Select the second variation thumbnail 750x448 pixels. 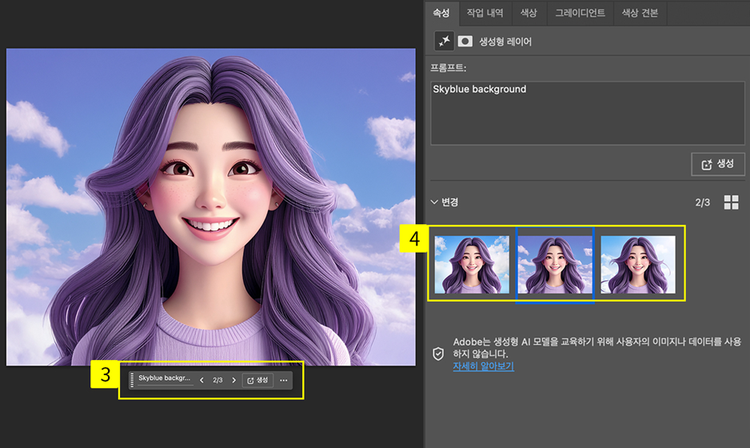pyautogui.click(x=555, y=264)
